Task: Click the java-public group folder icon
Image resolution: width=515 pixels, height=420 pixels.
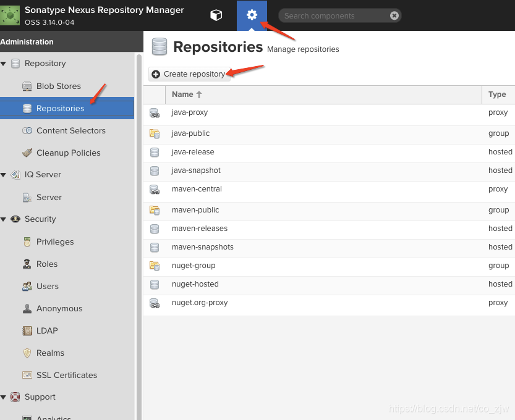Action: [x=155, y=133]
